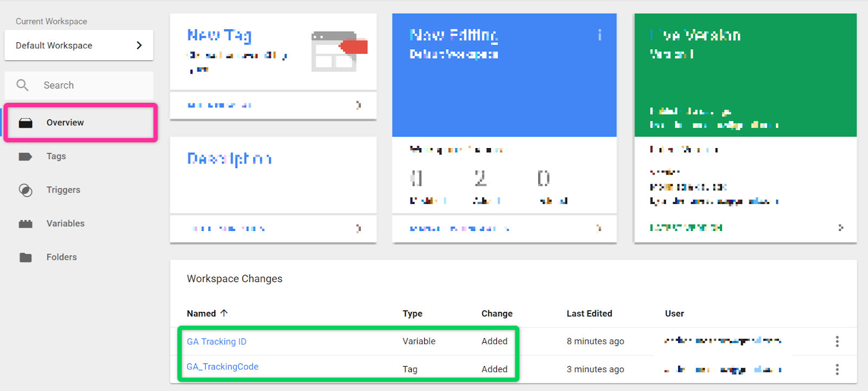This screenshot has height=391, width=868.
Task: Click the search magnifier icon
Action: (x=22, y=85)
